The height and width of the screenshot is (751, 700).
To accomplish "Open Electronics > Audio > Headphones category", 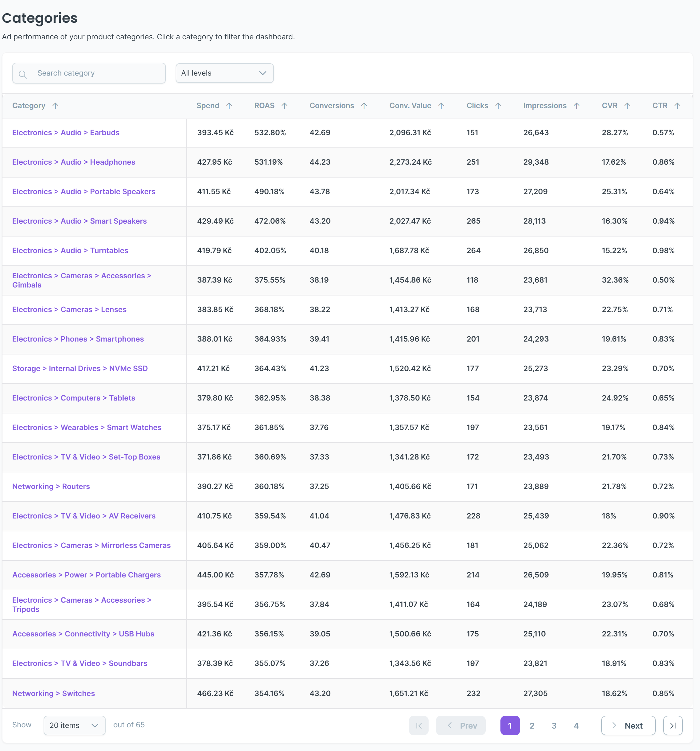I will tap(74, 162).
